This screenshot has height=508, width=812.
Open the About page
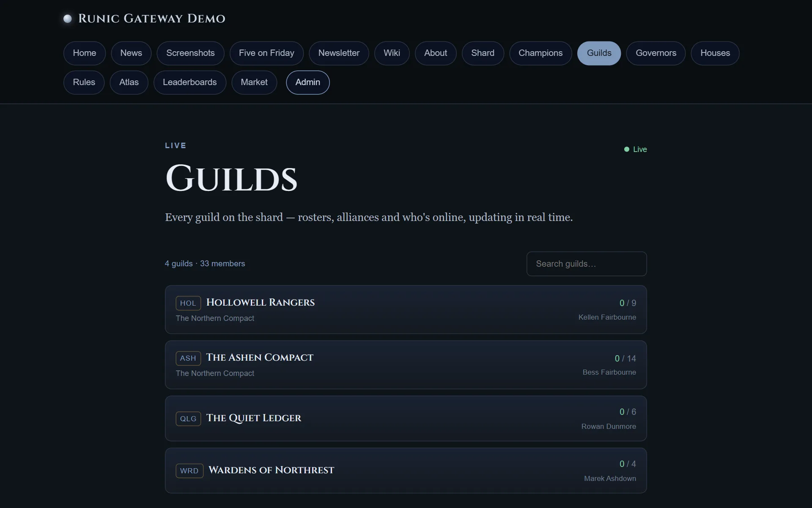(436, 53)
